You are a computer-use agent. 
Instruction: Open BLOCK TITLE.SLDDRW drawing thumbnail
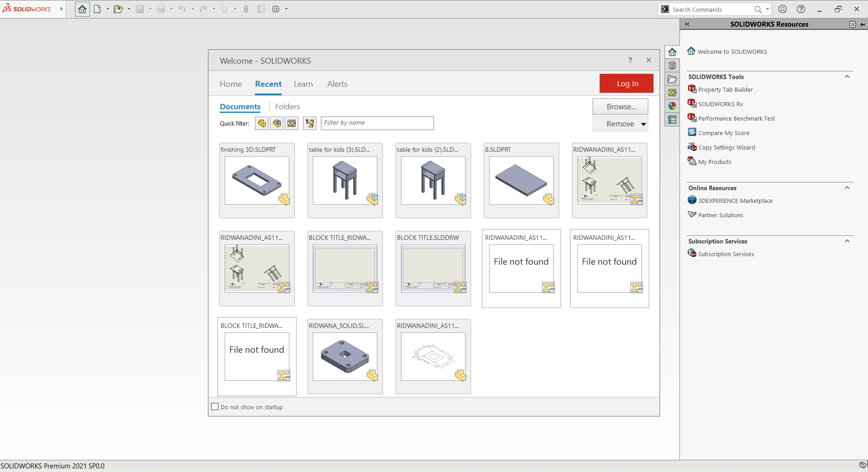tap(433, 269)
